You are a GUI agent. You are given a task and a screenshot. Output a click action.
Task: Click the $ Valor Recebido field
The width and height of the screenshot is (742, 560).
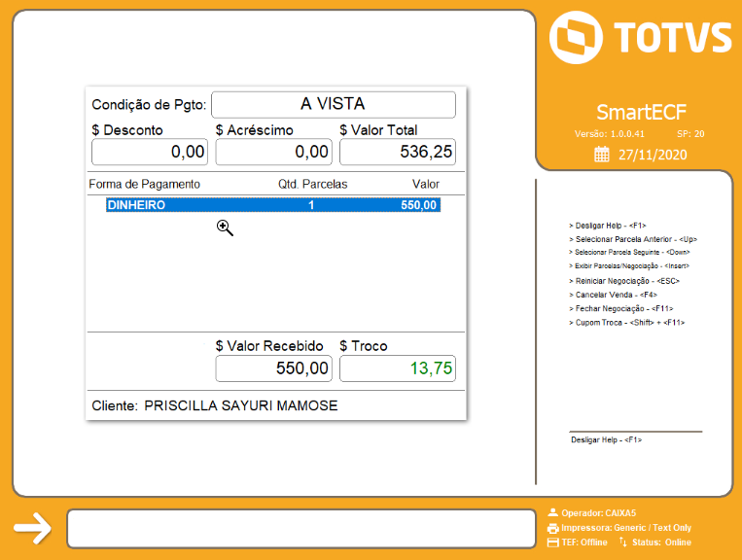pyautogui.click(x=273, y=368)
